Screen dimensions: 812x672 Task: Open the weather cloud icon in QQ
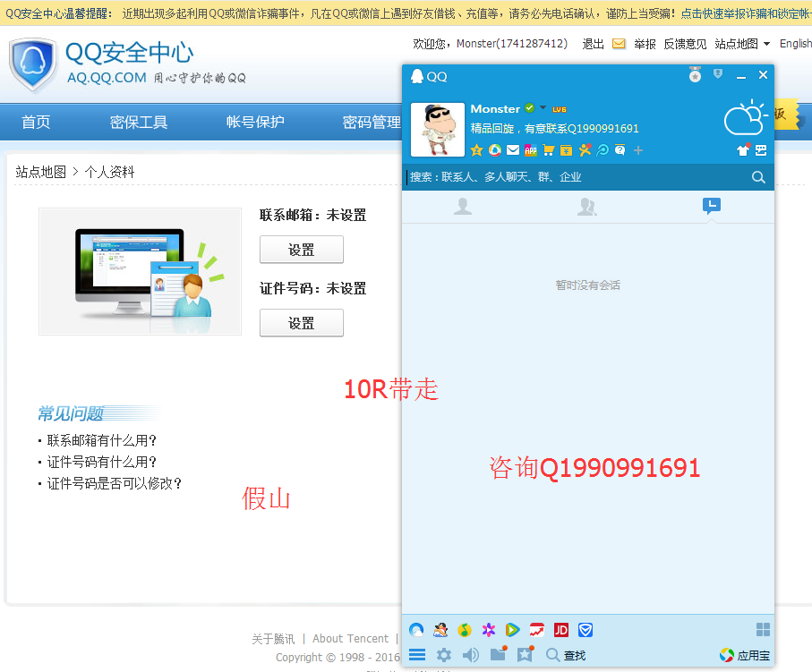(x=745, y=117)
